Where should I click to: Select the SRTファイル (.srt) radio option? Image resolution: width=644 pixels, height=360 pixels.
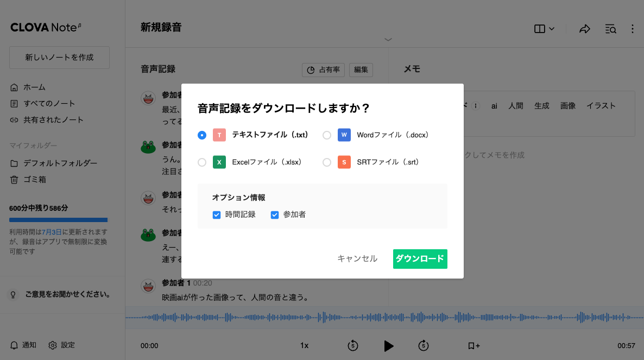[327, 162]
